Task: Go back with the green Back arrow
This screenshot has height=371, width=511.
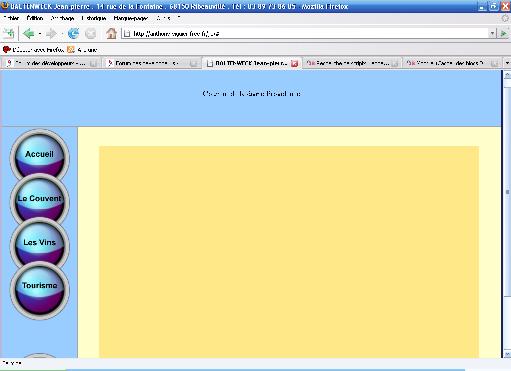Action: [29, 33]
